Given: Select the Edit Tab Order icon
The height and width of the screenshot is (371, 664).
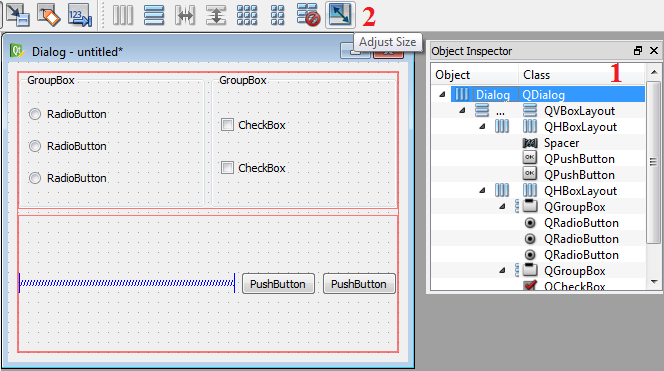Looking at the screenshot, I should click(x=80, y=15).
